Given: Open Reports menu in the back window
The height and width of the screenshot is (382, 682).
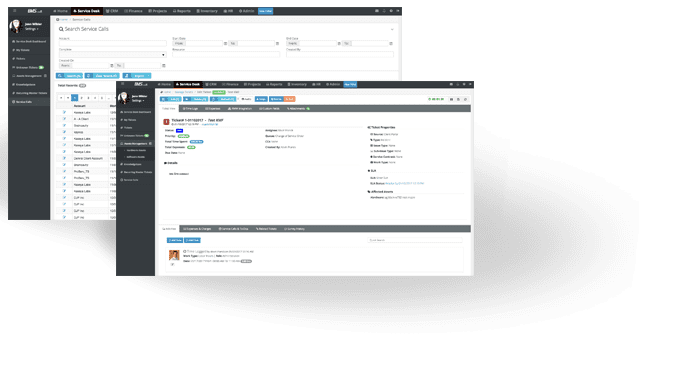Looking at the screenshot, I should pos(182,11).
